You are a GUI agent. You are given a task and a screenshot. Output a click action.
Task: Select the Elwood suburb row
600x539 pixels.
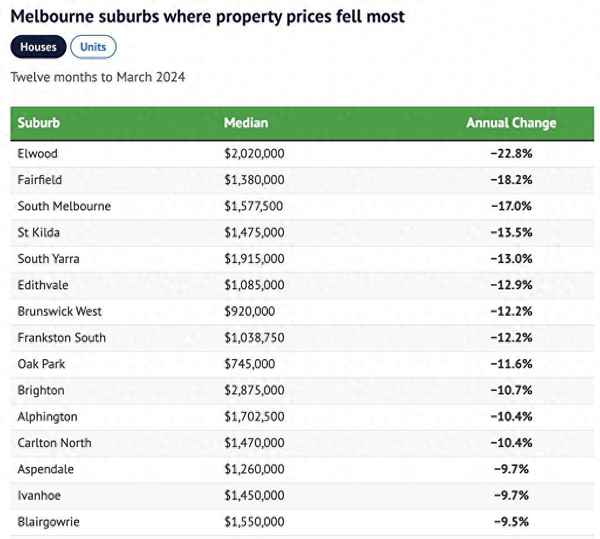coord(38,154)
